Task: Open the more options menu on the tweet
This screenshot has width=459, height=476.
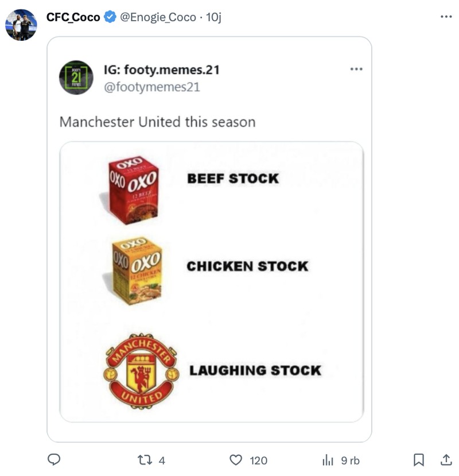Action: point(445,17)
